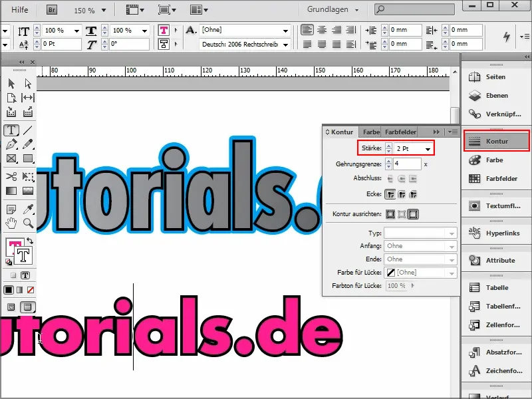The width and height of the screenshot is (532, 399).
Task: Apply black color swatch button
Action: click(9, 290)
